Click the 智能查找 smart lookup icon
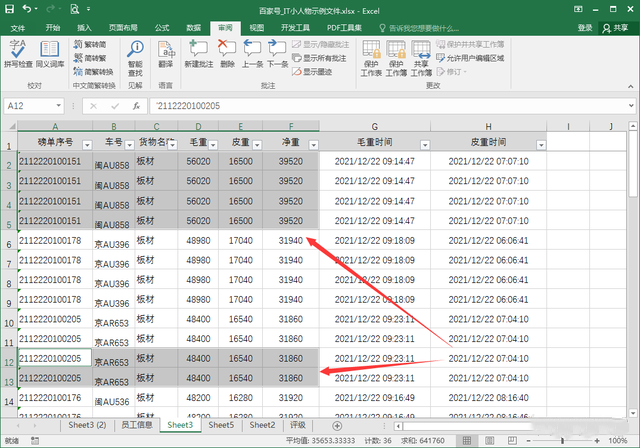640x448 pixels. (135, 53)
